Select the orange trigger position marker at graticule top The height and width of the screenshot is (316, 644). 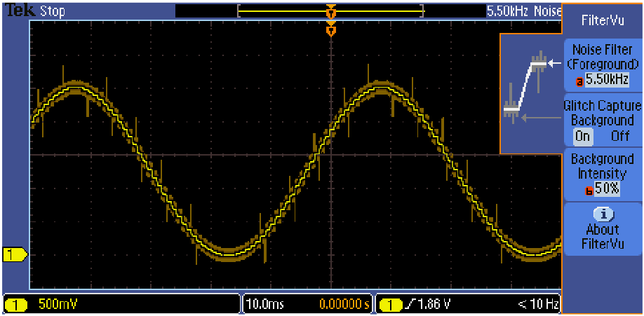click(331, 30)
